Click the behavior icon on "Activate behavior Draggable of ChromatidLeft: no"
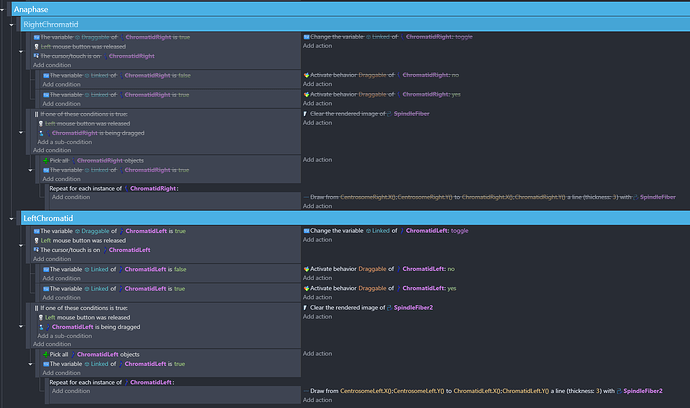 tap(307, 269)
